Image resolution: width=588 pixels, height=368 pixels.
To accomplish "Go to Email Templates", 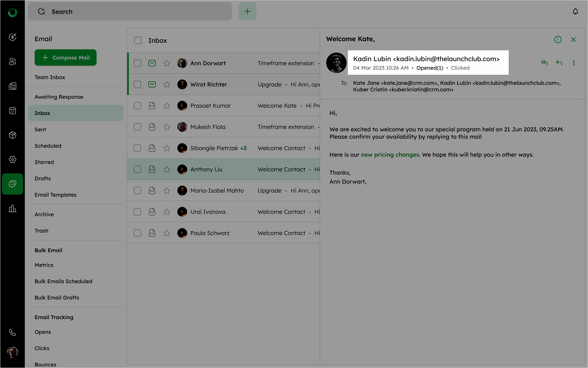I will tap(55, 195).
